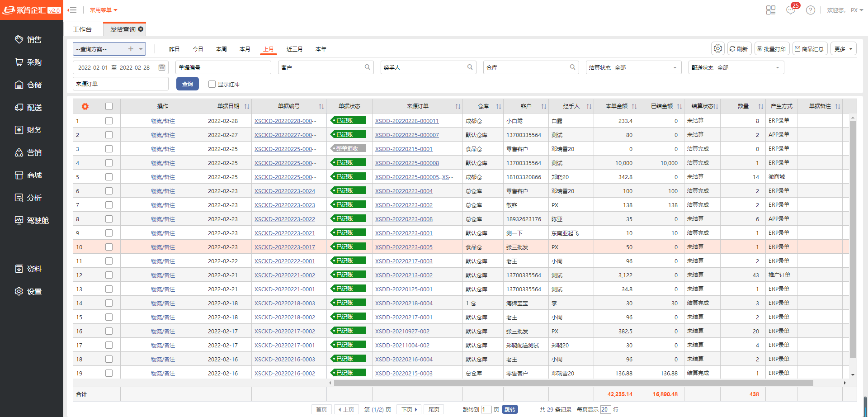The width and height of the screenshot is (868, 417).
Task: Open the 更多 dropdown button
Action: 843,49
